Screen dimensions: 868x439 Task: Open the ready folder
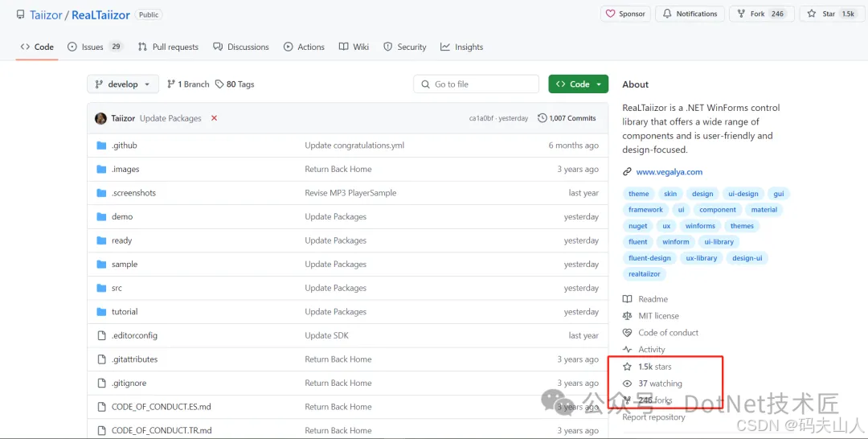pos(121,241)
